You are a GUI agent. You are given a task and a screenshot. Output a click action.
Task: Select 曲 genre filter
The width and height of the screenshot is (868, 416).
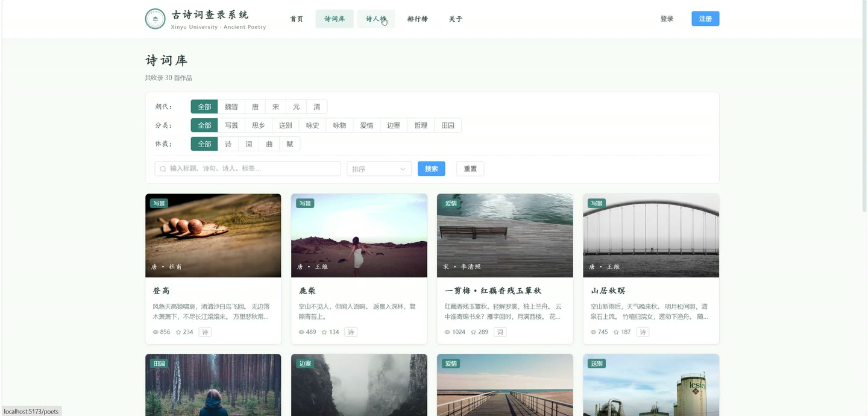[269, 144]
